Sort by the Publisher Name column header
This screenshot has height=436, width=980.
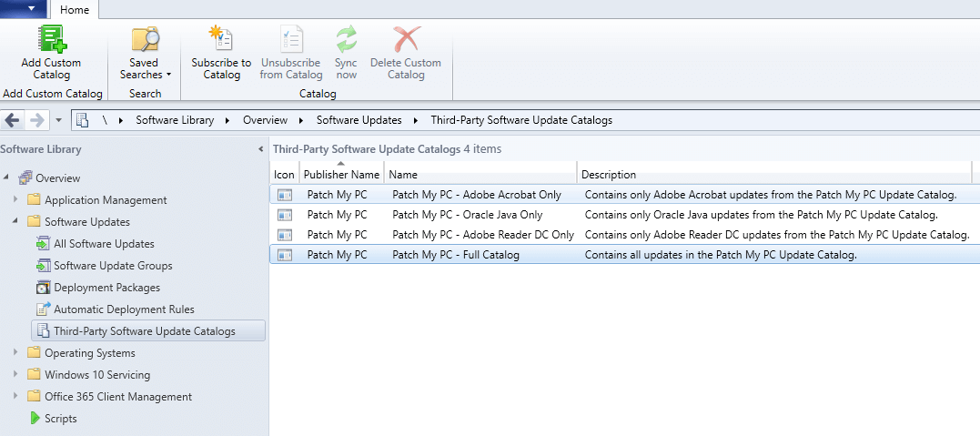click(341, 175)
